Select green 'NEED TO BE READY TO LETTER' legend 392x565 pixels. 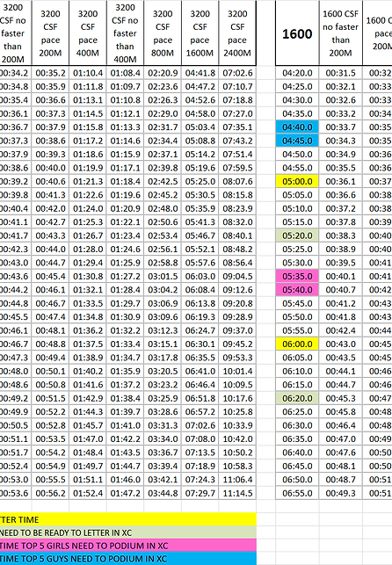tap(128, 532)
